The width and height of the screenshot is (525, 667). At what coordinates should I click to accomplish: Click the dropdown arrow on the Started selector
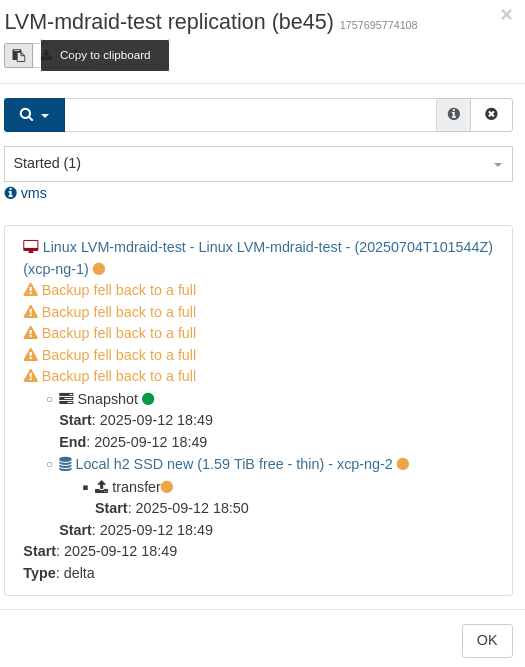498,165
